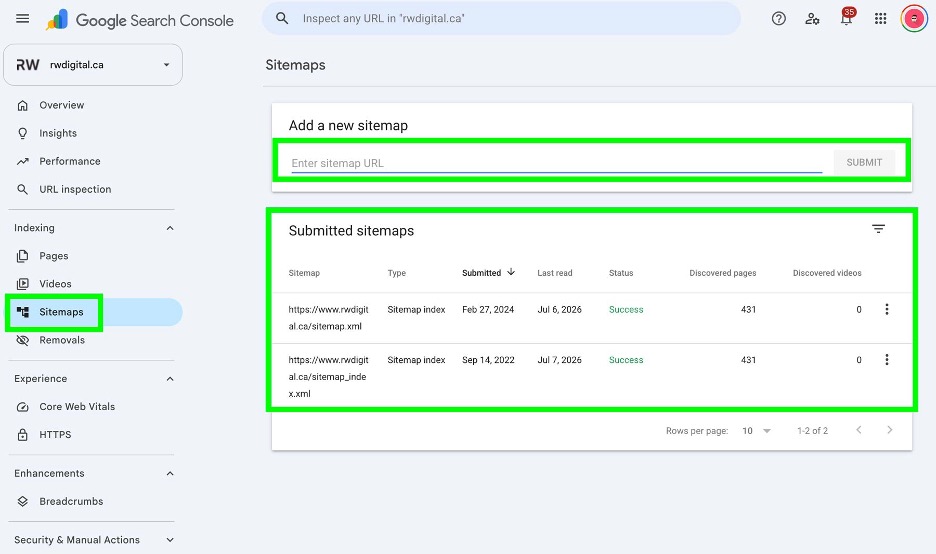Image resolution: width=936 pixels, height=554 pixels.
Task: Open URL inspection in sidebar
Action: pos(75,189)
